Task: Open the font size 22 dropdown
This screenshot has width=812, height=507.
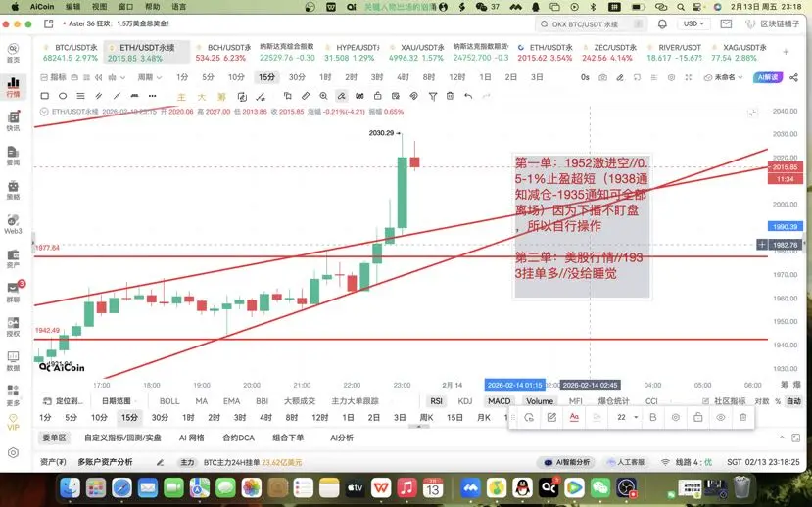Action: (x=627, y=418)
